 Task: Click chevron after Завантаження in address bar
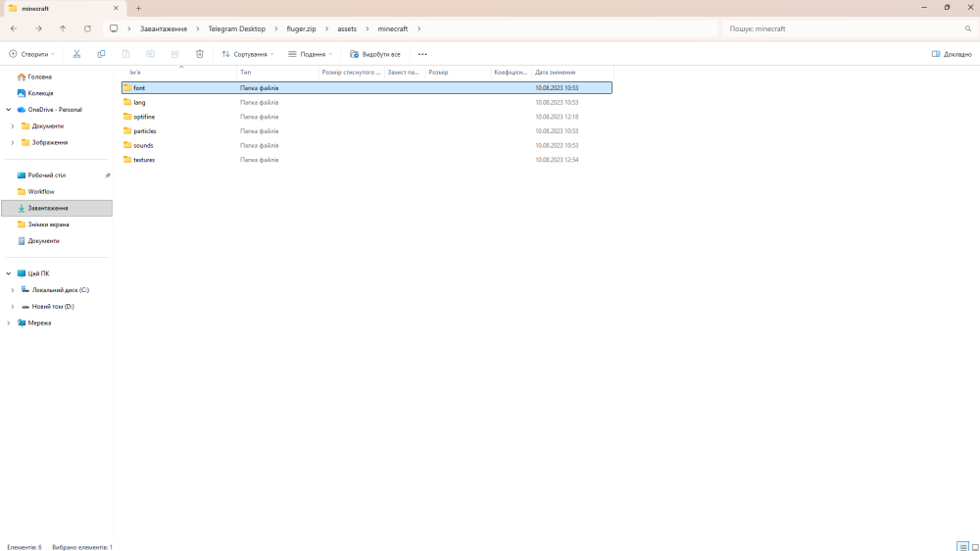pyautogui.click(x=198, y=28)
